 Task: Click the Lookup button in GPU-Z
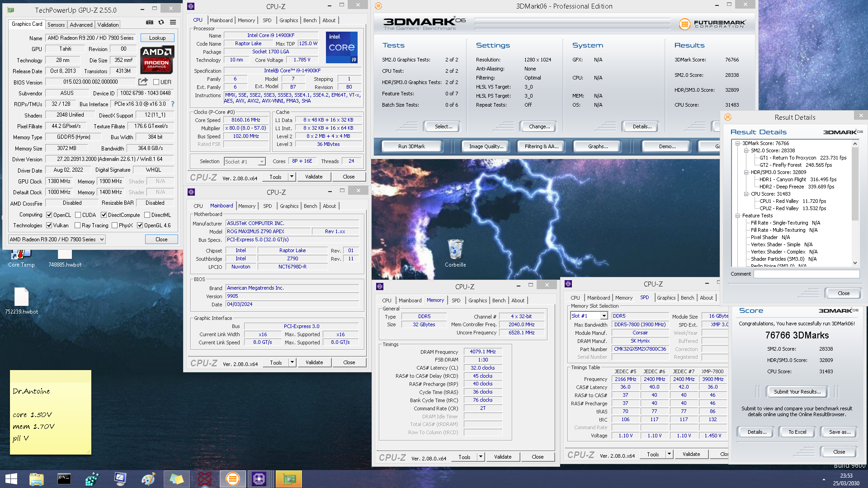click(157, 38)
